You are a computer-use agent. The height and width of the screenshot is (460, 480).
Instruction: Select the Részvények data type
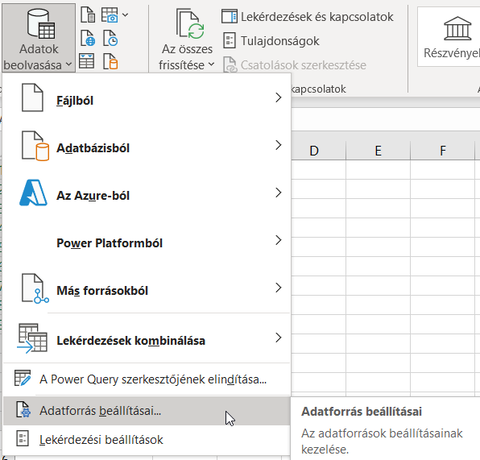(449, 37)
